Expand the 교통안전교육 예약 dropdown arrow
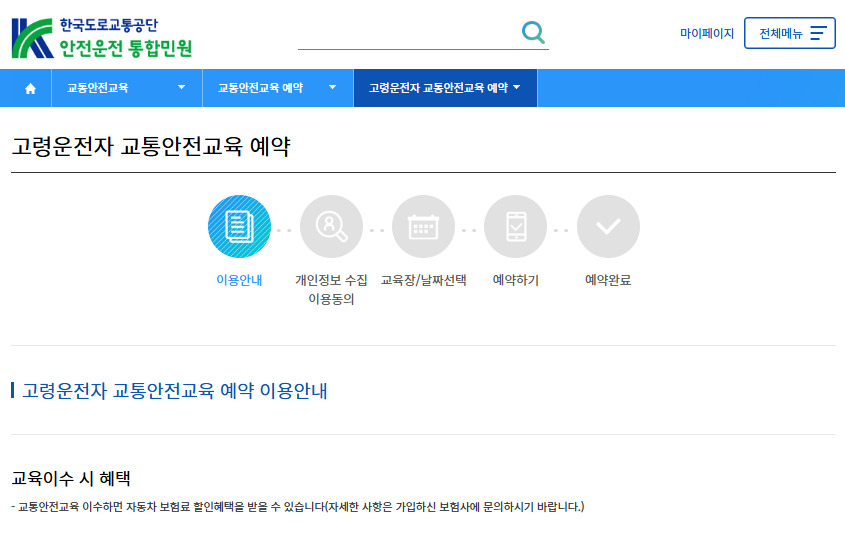 point(332,88)
